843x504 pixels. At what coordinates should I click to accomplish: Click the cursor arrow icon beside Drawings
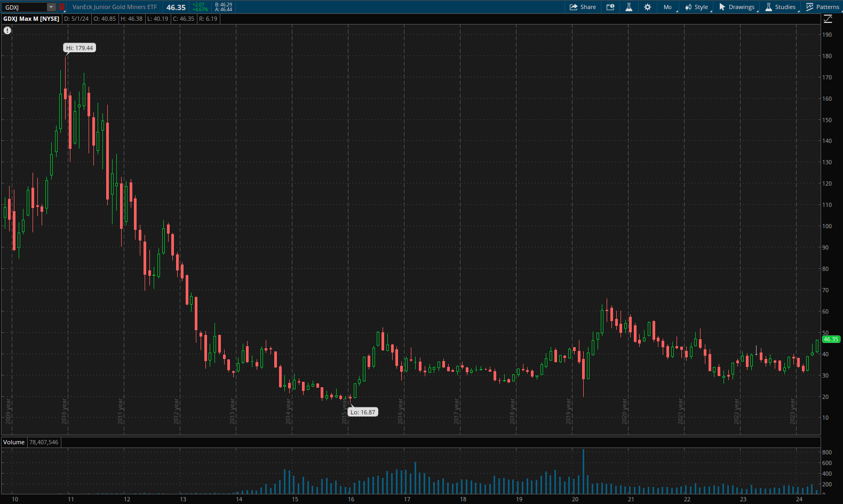[722, 7]
